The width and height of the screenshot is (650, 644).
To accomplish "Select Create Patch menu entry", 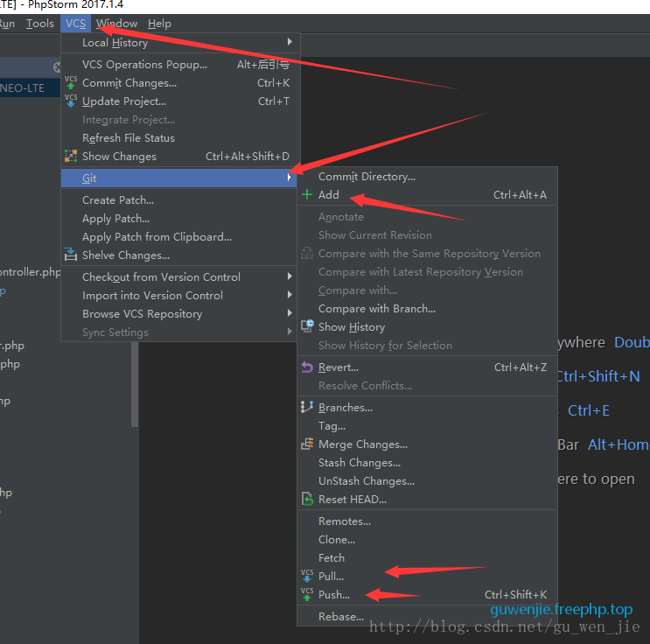I will coord(117,200).
